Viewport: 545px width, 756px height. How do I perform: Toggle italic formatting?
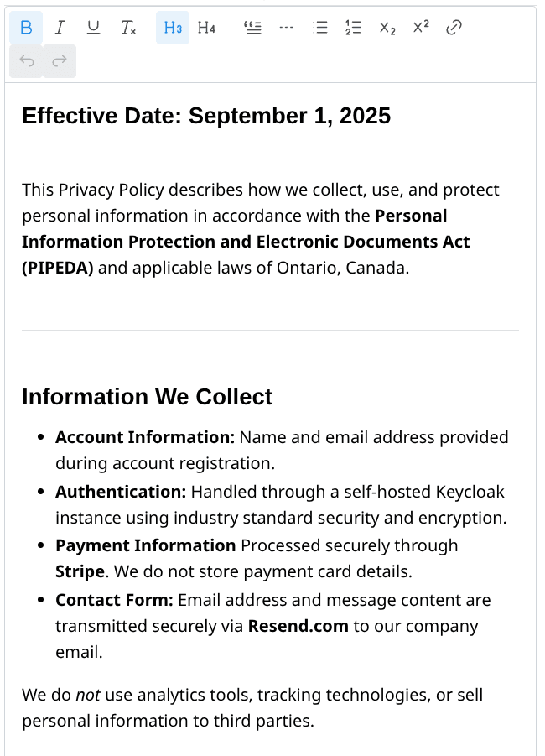tap(60, 28)
